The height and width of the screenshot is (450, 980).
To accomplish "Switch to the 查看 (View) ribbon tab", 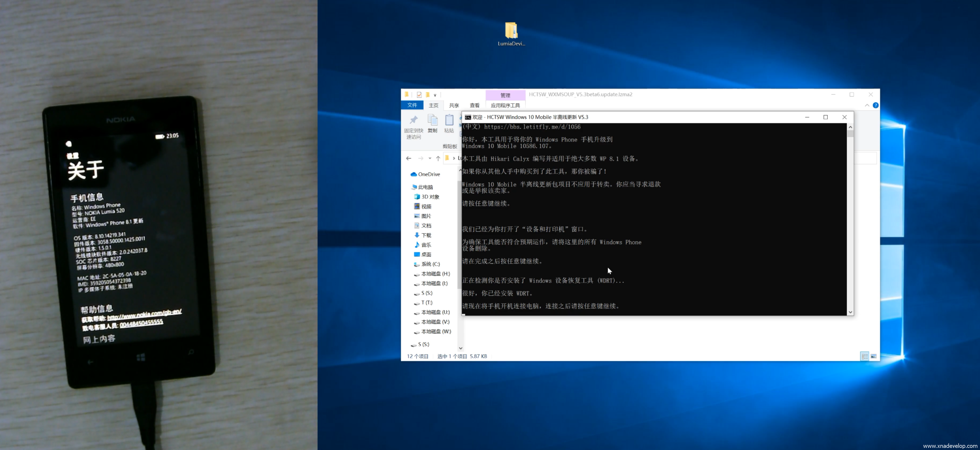I will pos(474,105).
